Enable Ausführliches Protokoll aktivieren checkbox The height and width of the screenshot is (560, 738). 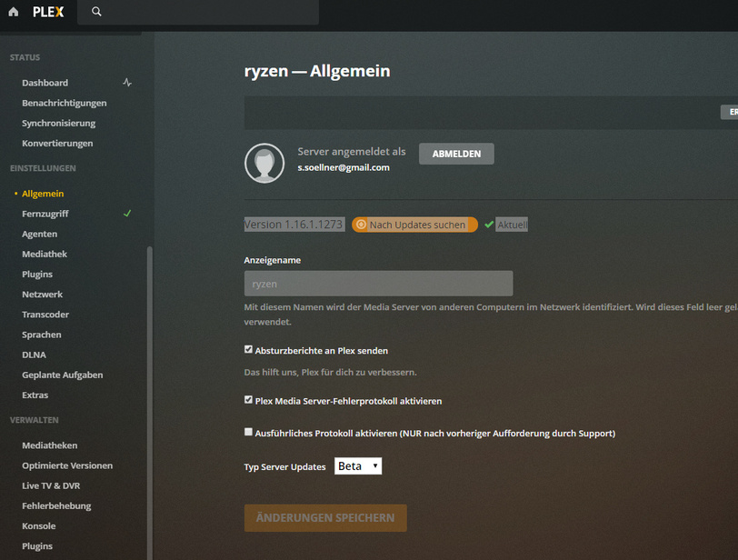[x=248, y=432]
